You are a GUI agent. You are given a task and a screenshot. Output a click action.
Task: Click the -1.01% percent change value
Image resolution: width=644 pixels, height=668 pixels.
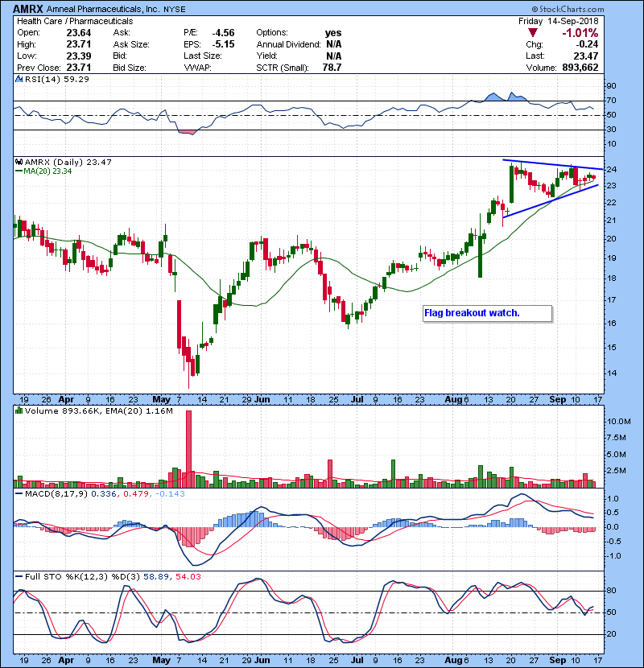[x=580, y=33]
